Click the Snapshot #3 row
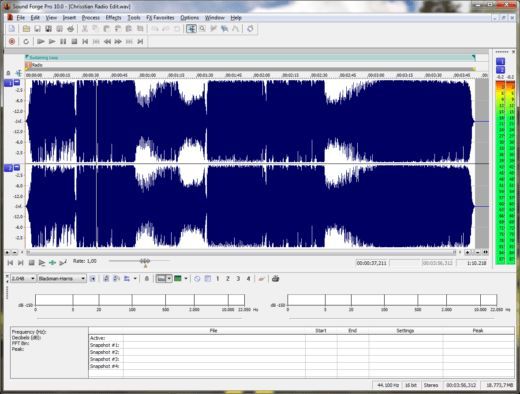This screenshot has height=394, width=520. [x=301, y=359]
